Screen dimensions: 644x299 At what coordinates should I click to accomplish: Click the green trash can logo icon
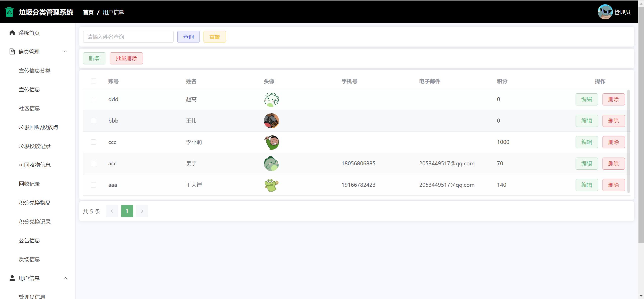point(9,12)
